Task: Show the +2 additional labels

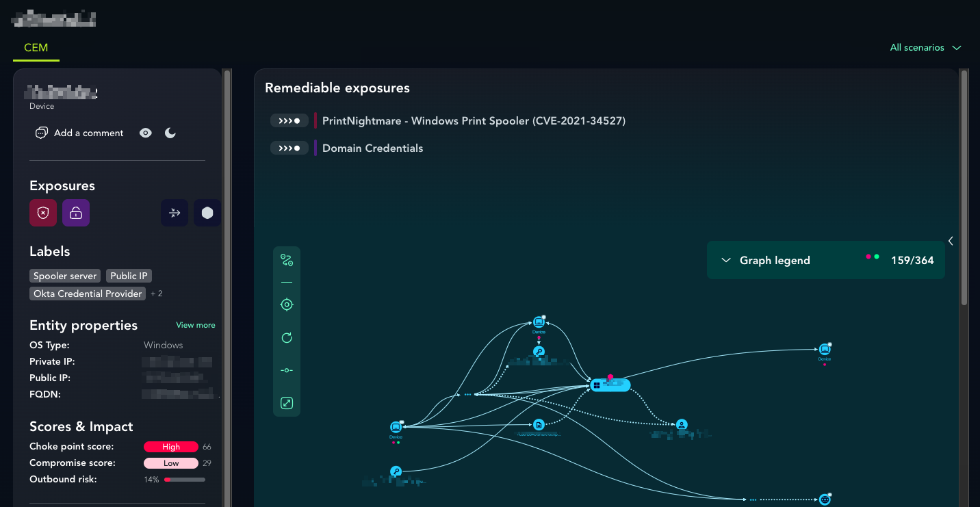Action: coord(157,294)
